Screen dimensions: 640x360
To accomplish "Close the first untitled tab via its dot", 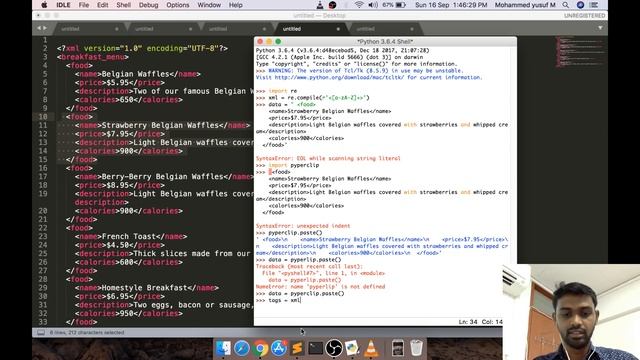I will point(117,29).
